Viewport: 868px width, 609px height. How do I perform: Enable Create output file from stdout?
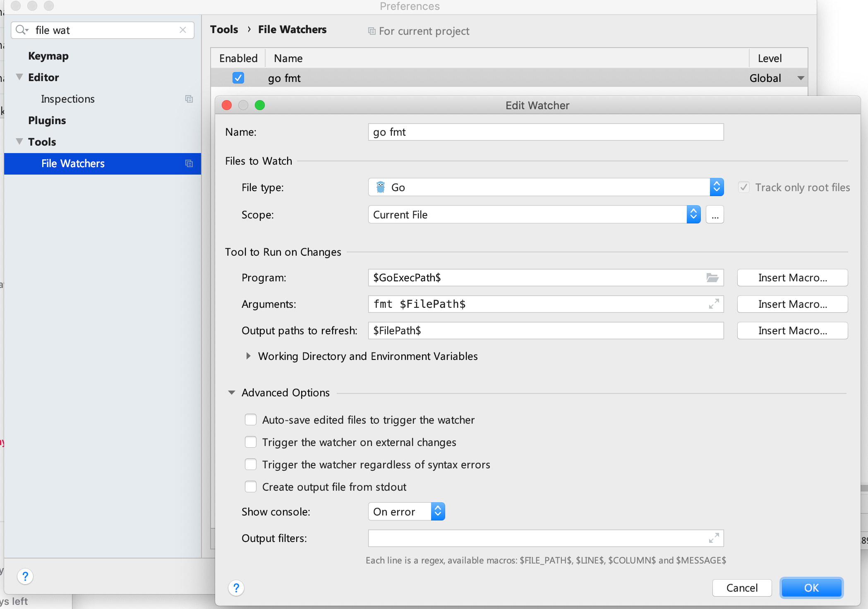251,487
